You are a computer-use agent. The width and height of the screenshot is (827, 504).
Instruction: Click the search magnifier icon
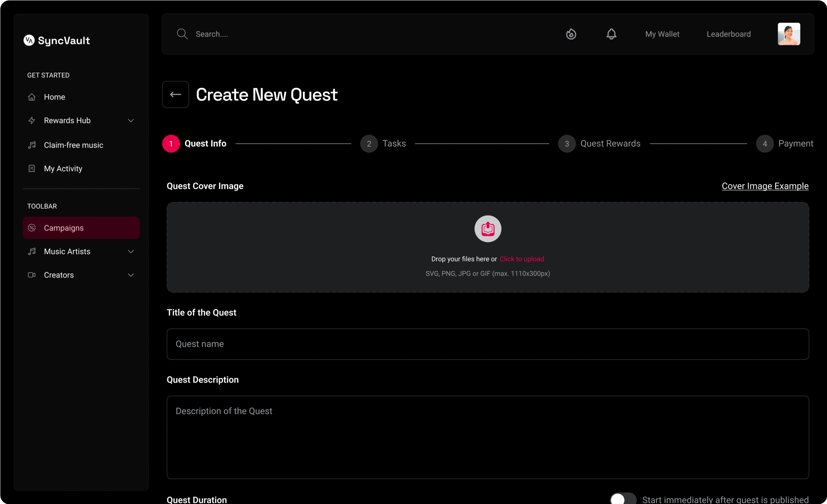pos(182,34)
